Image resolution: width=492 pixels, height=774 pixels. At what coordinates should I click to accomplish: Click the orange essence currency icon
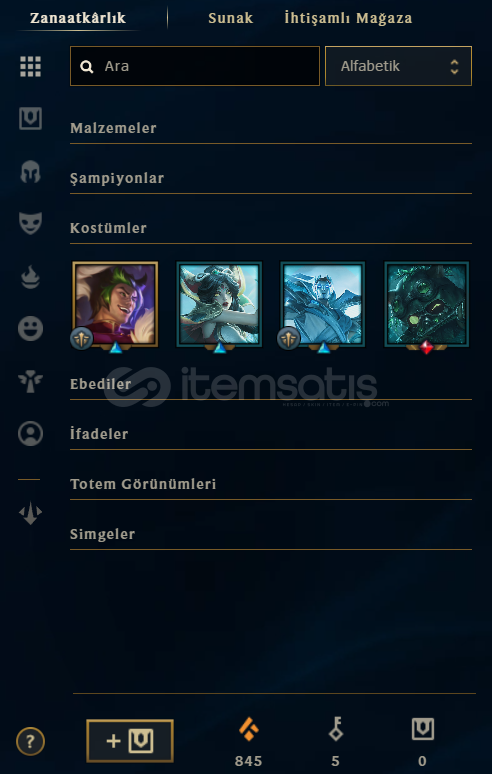coord(249,729)
